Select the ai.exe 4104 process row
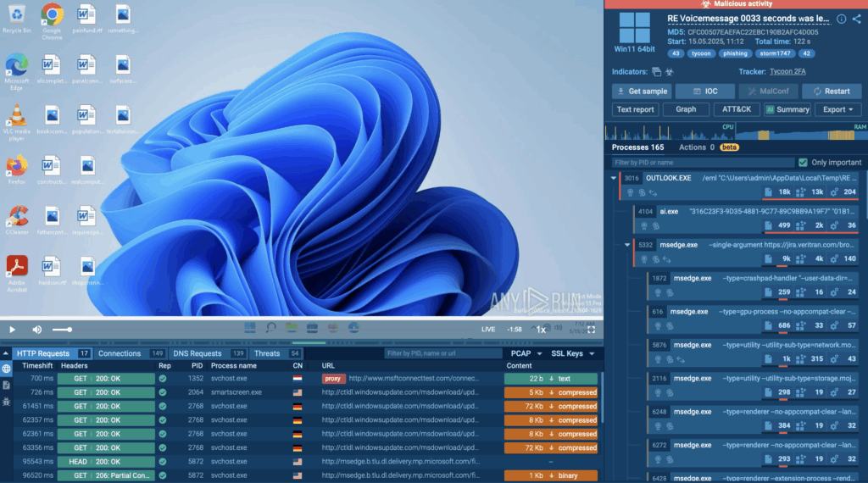This screenshot has height=483, width=868. pos(746,218)
